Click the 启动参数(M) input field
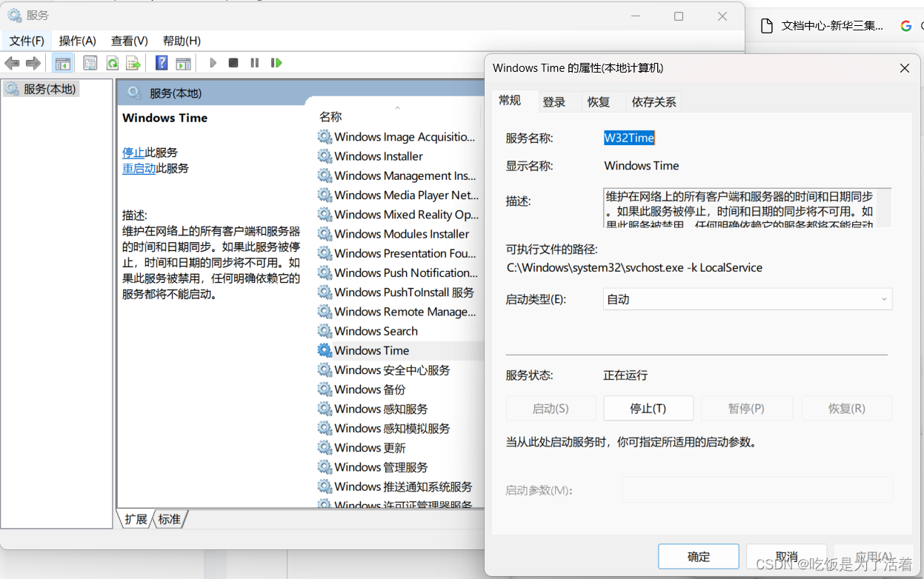 tap(757, 490)
